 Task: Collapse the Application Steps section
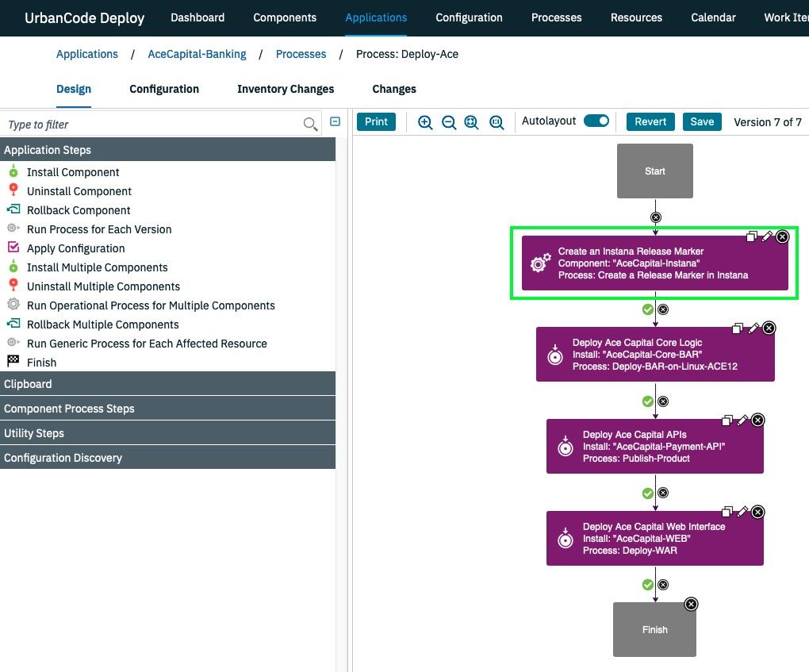(x=167, y=150)
